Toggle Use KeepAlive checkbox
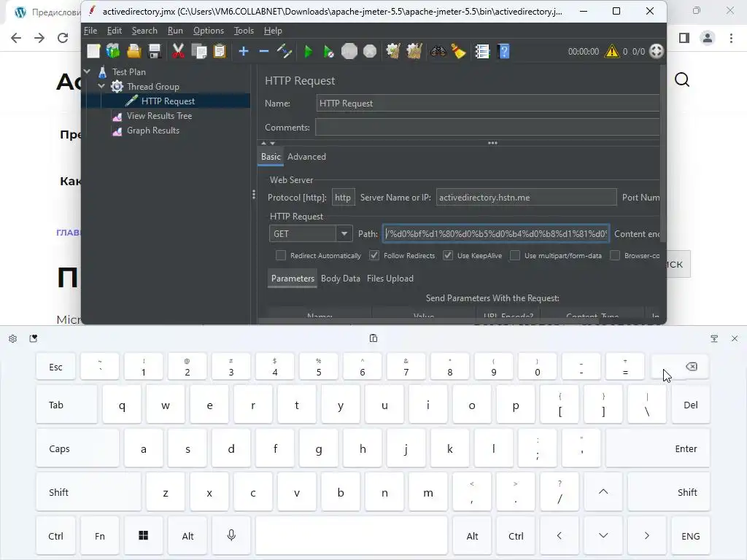 pyautogui.click(x=448, y=256)
